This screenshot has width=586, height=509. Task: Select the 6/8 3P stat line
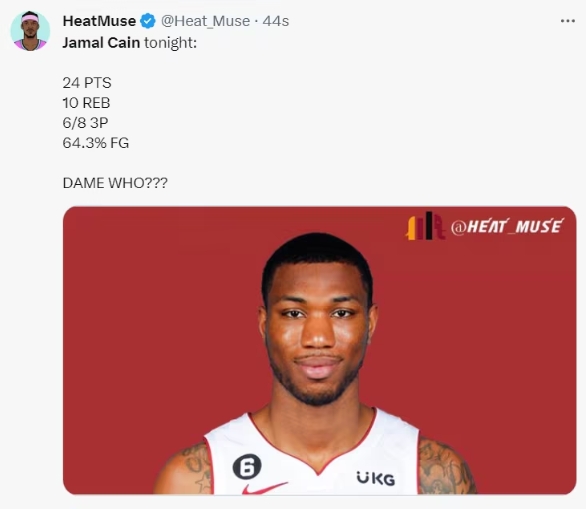(86, 123)
